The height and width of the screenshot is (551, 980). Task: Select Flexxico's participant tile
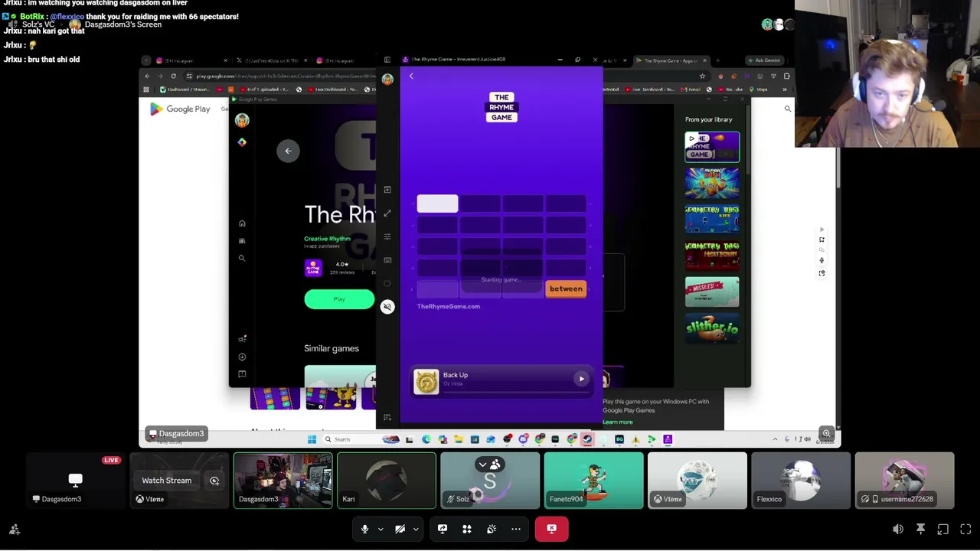coord(800,481)
